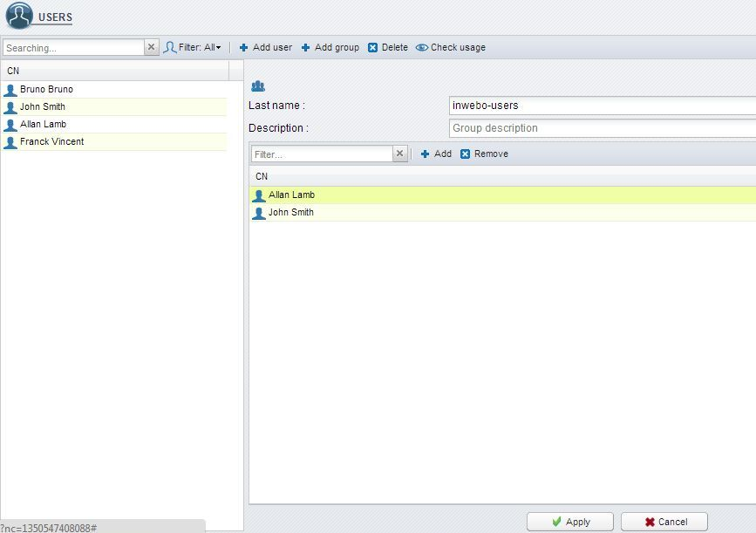Click the Group description field
The height and width of the screenshot is (533, 756).
602,128
